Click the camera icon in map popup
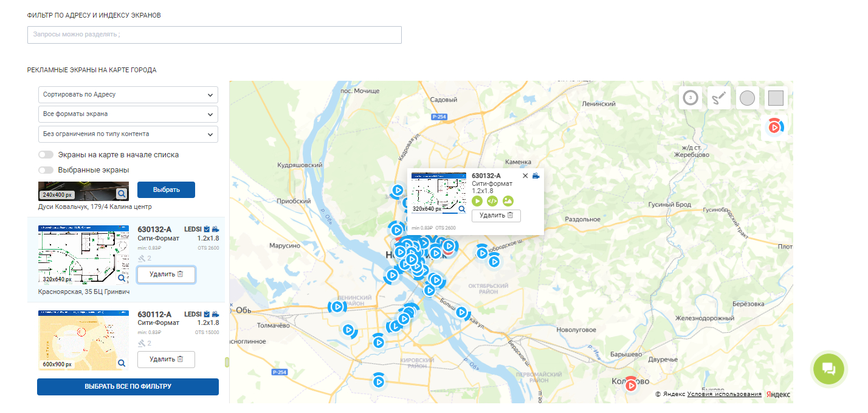 (x=536, y=176)
